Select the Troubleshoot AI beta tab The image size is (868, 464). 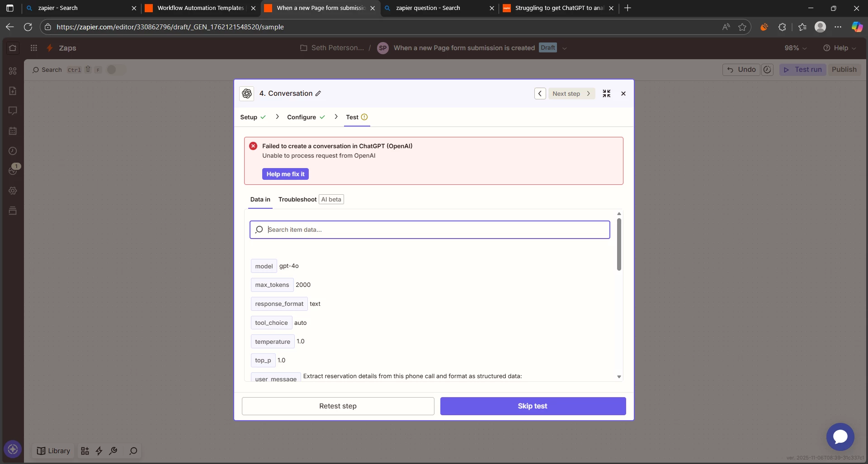[x=311, y=199]
